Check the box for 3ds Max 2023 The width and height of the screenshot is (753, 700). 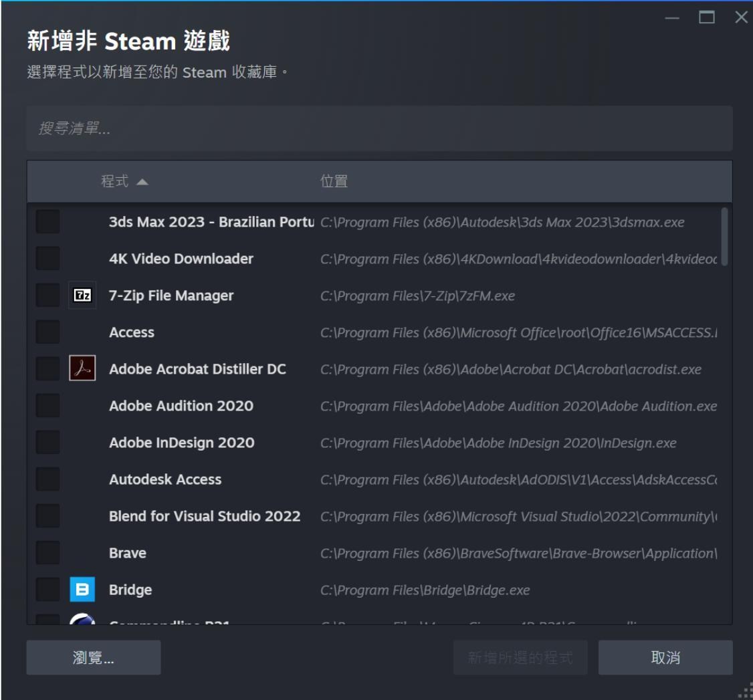[47, 221]
